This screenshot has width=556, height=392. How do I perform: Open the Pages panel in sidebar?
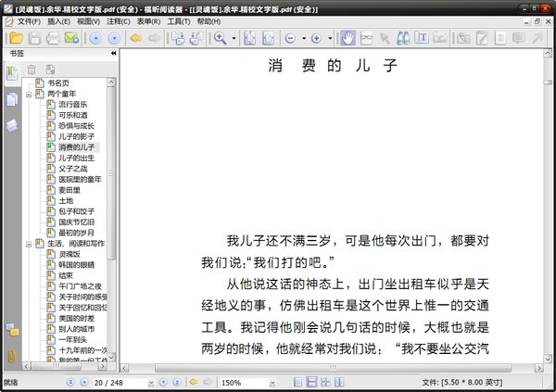pos(12,100)
